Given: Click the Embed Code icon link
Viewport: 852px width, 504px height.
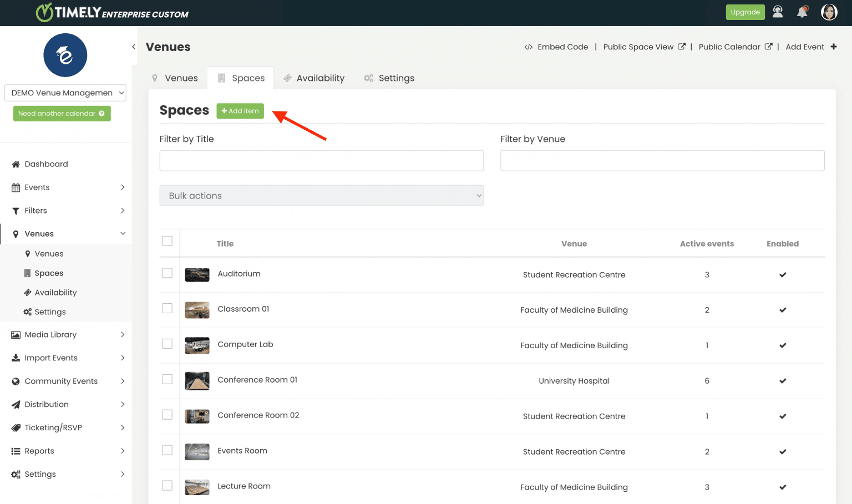Looking at the screenshot, I should point(556,47).
